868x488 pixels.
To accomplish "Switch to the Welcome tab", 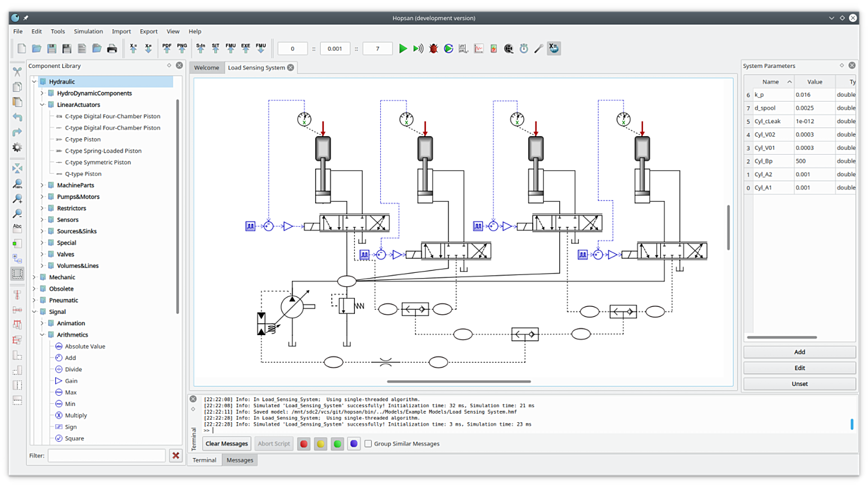I will point(206,67).
